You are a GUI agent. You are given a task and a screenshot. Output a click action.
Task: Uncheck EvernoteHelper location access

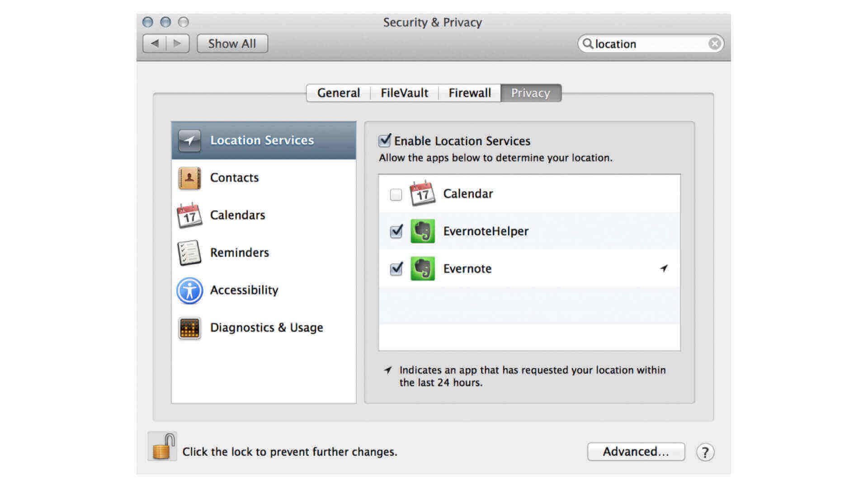(x=396, y=231)
